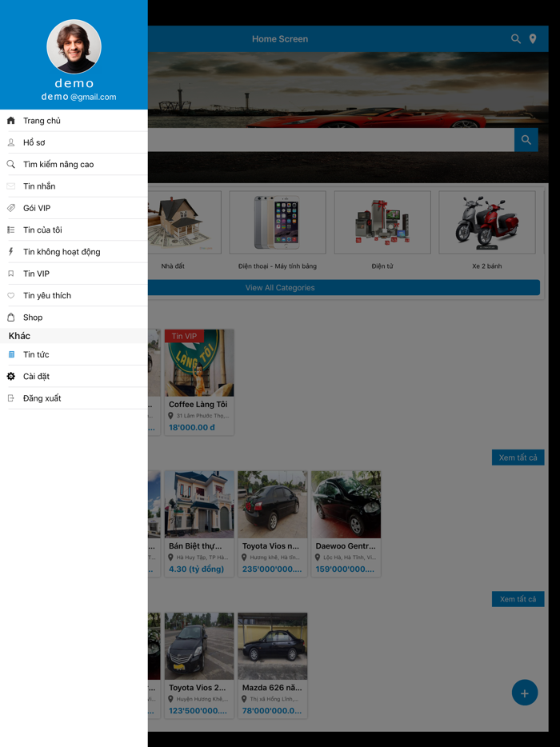Click the red Tin VIP badge on Coffee card
The width and height of the screenshot is (560, 747).
(x=185, y=336)
